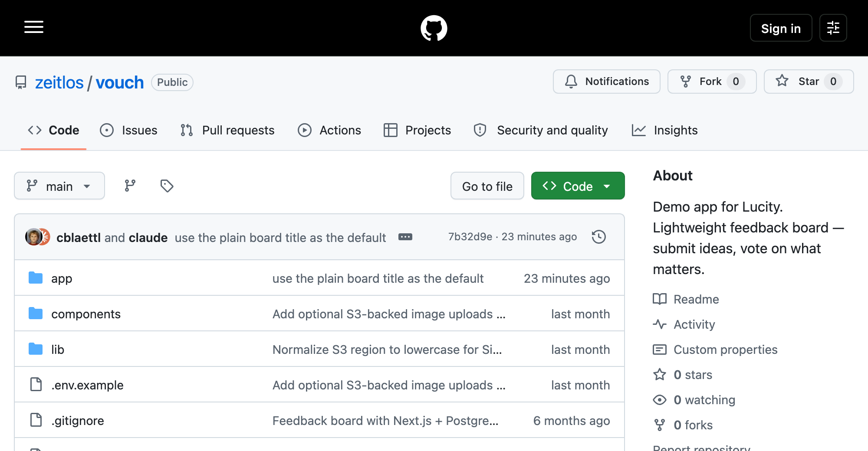This screenshot has width=868, height=451.
Task: Click the "23 minutes ago" app row timestamp
Action: pos(567,278)
